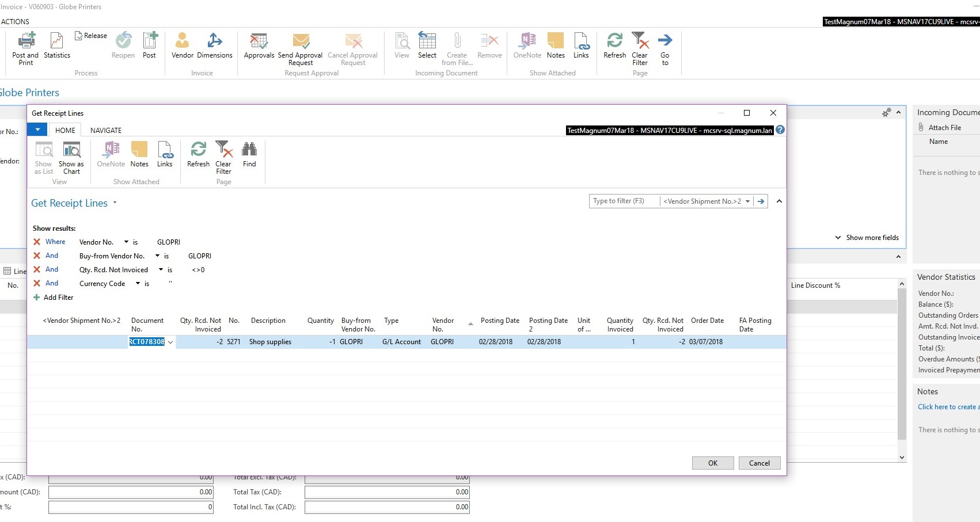Screen dimensions: 980x522
Task: Click Add Filter
Action: (53, 298)
